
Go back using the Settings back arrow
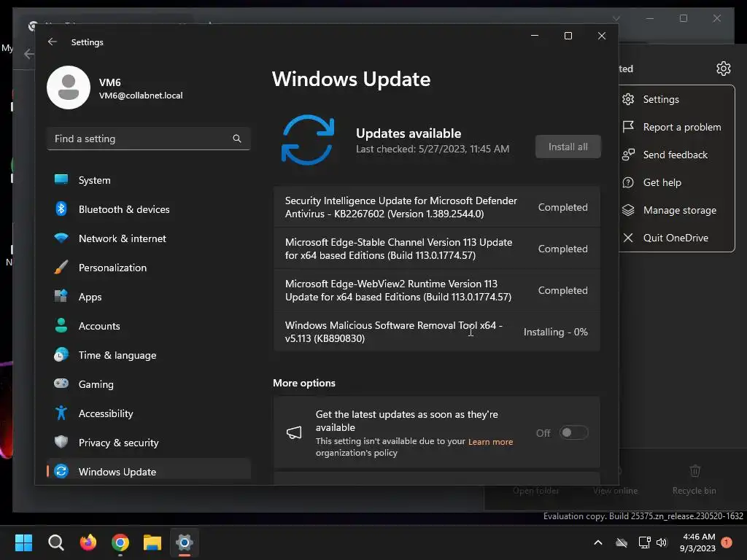click(x=53, y=42)
